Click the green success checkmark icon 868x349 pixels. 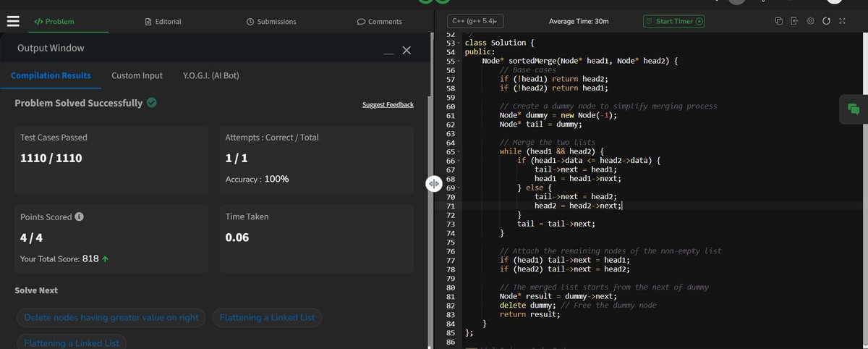coord(152,103)
